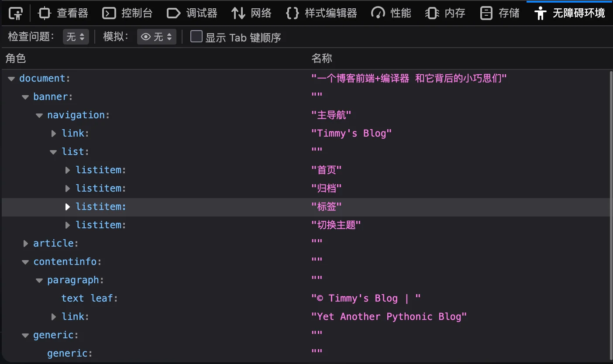Select the accessibility element picker icon

tap(15, 13)
